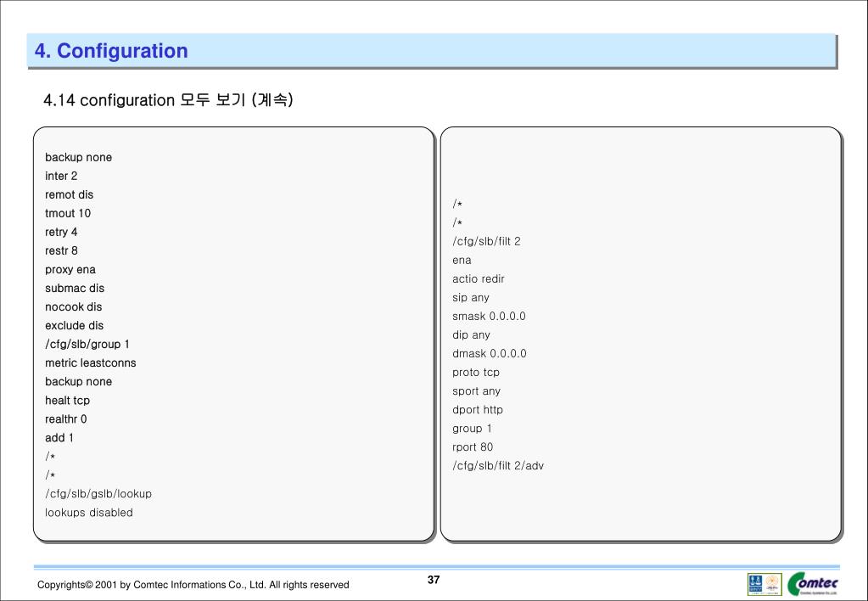This screenshot has width=868, height=601.
Task: Select the 'retry 4' line
Action: pos(61,232)
